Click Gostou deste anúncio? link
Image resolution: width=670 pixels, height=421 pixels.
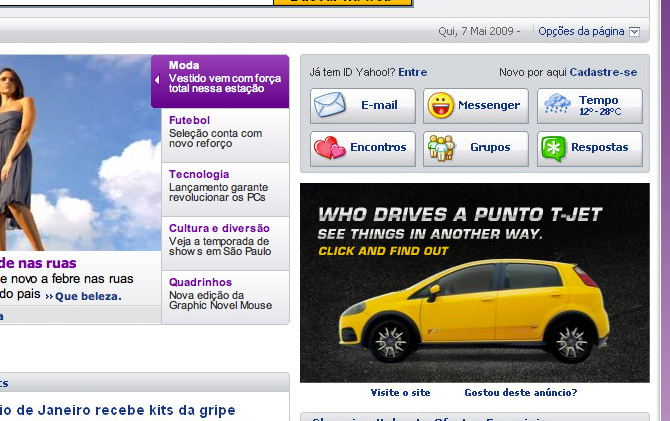[x=520, y=392]
